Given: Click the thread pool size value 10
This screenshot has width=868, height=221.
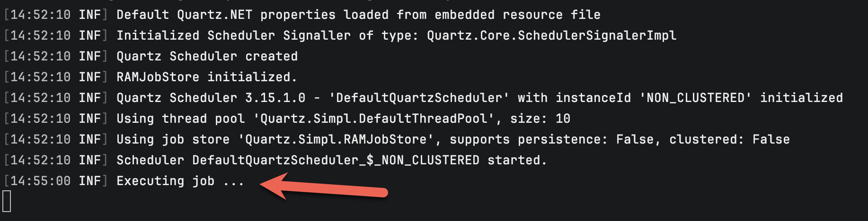Looking at the screenshot, I should tap(563, 119).
